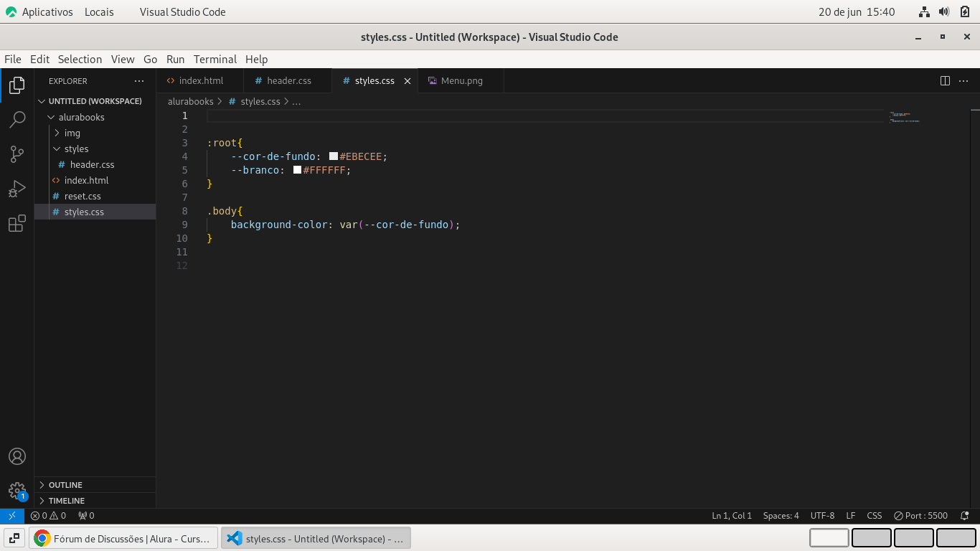Open the volume icon in top panel
Screen dimensions: 980x551
[944, 11]
